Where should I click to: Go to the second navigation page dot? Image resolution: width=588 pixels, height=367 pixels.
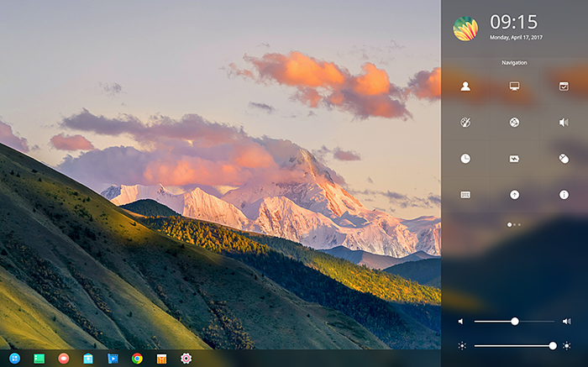click(514, 224)
